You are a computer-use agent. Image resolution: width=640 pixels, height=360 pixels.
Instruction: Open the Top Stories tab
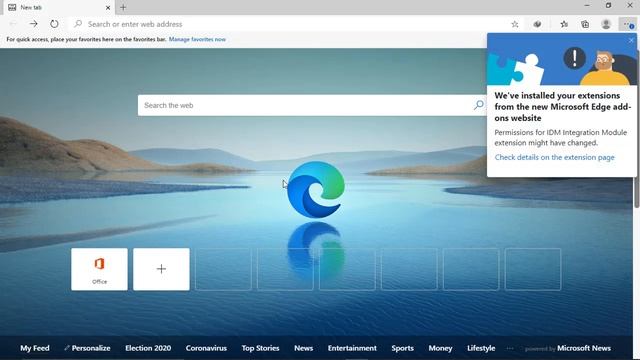(x=260, y=348)
